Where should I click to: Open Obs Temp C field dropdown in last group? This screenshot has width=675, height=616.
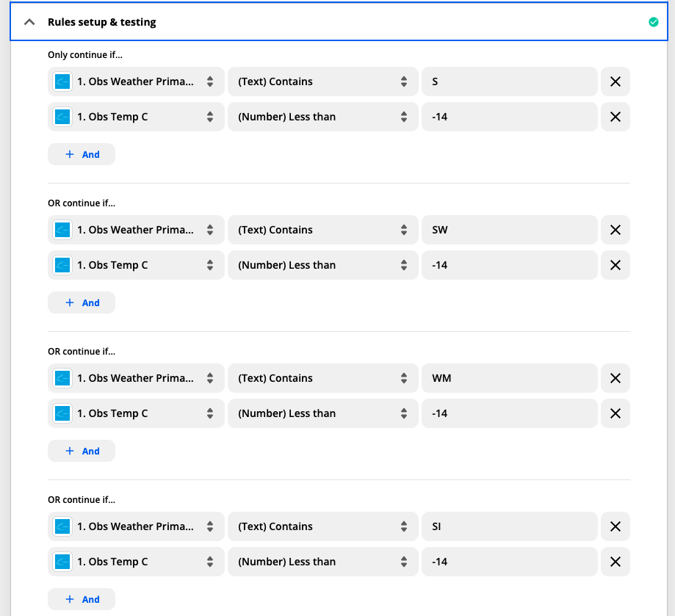click(x=136, y=562)
